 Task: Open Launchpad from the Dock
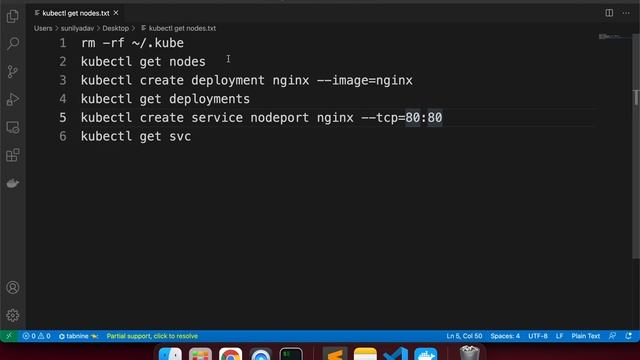200,353
